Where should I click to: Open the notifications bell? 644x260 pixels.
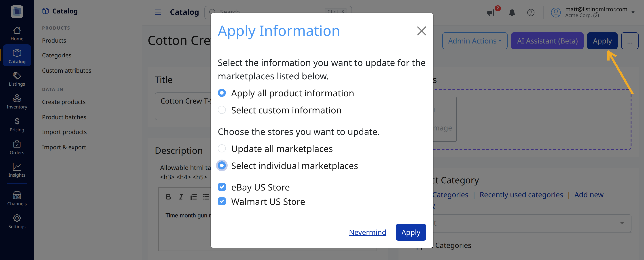(x=512, y=12)
